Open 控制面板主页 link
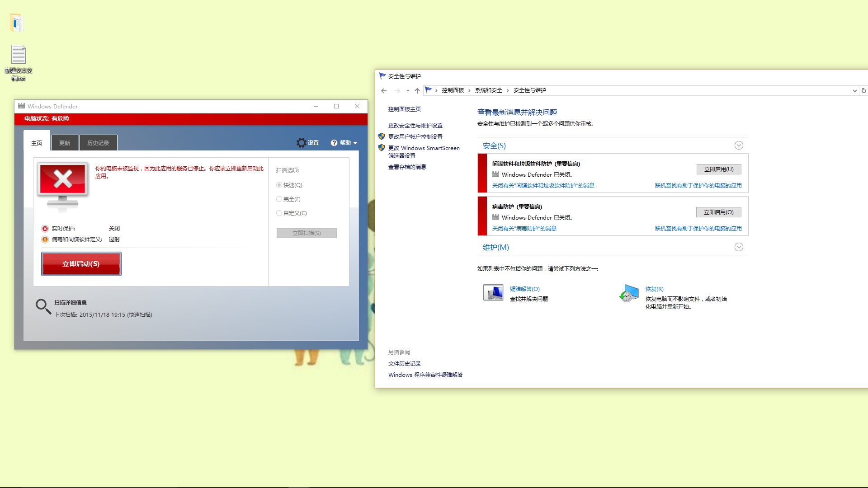Screen dimensions: 868x488 405,109
